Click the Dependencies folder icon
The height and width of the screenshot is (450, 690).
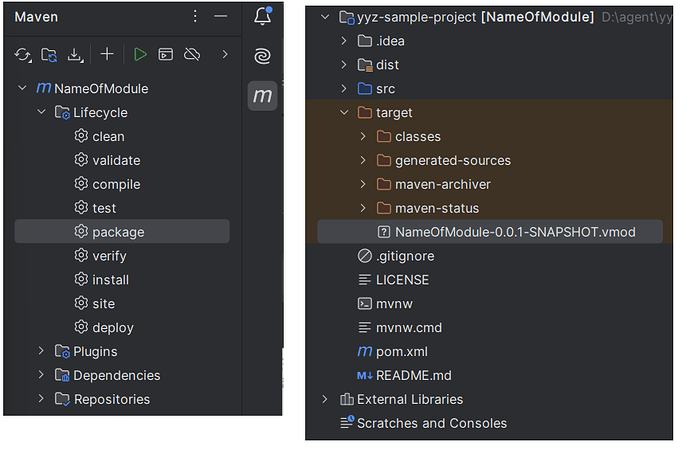click(62, 375)
